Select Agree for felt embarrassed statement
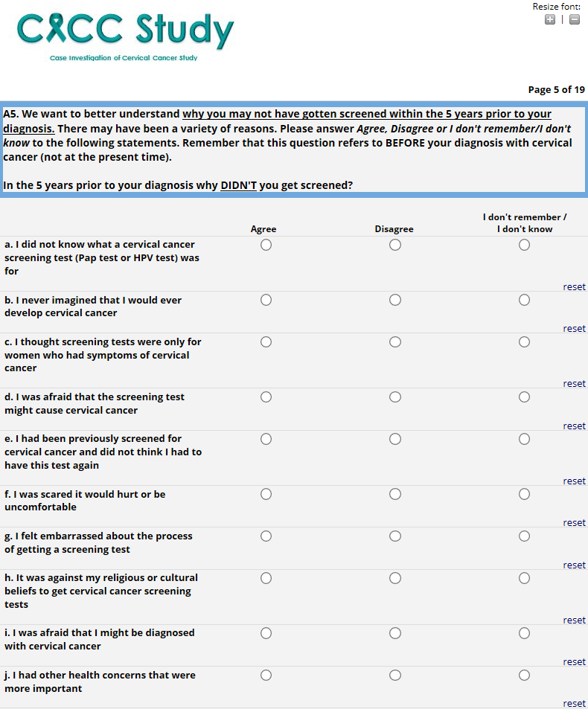 point(266,536)
